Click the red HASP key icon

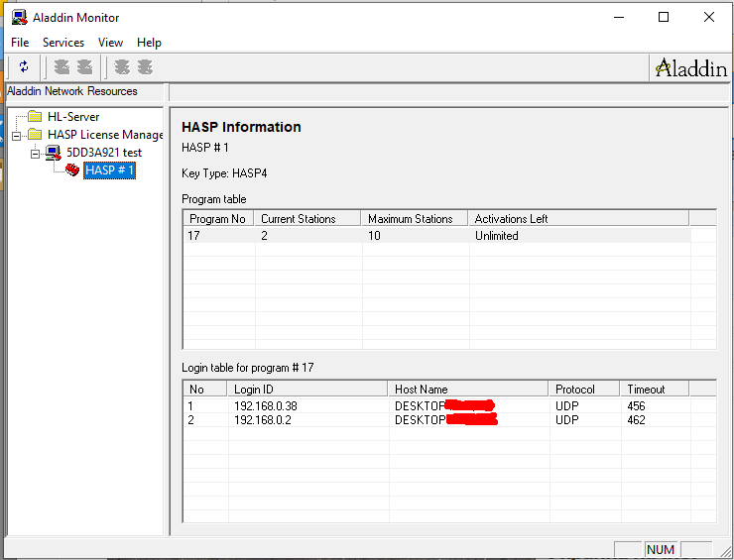72,169
